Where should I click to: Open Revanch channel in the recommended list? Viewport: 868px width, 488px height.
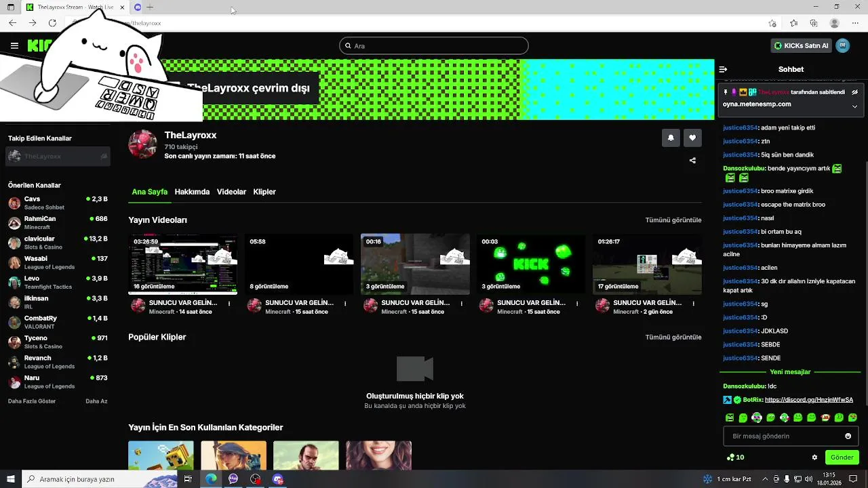click(58, 362)
